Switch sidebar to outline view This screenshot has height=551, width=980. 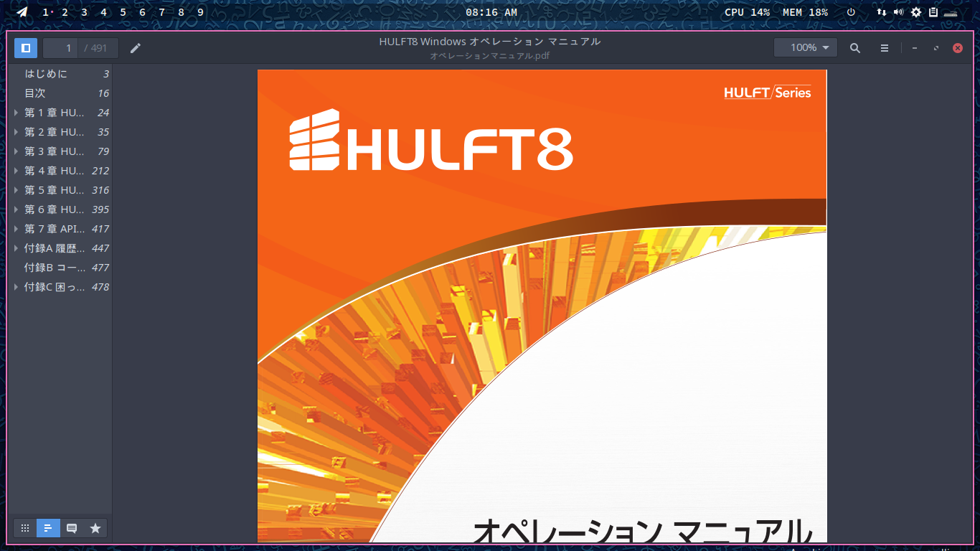48,528
